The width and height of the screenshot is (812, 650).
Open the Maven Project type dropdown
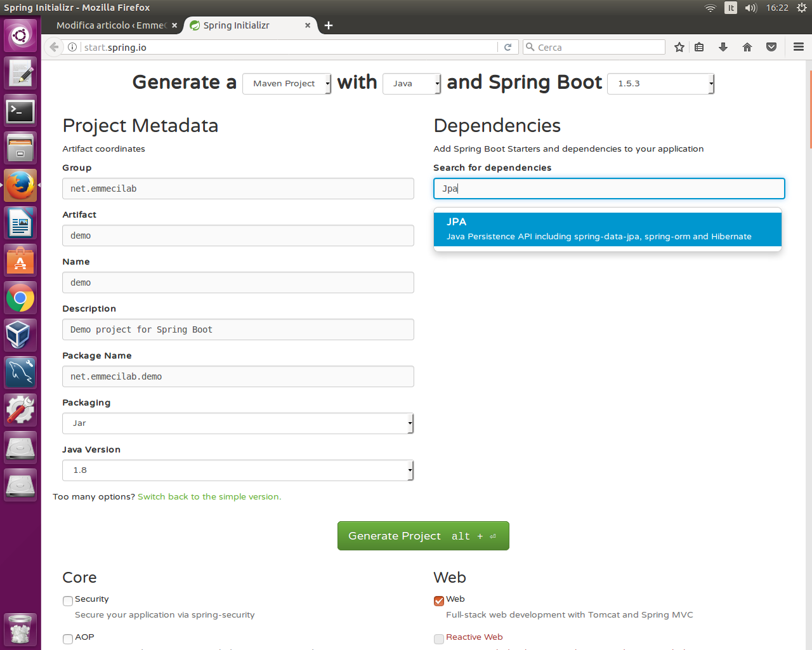click(x=287, y=84)
